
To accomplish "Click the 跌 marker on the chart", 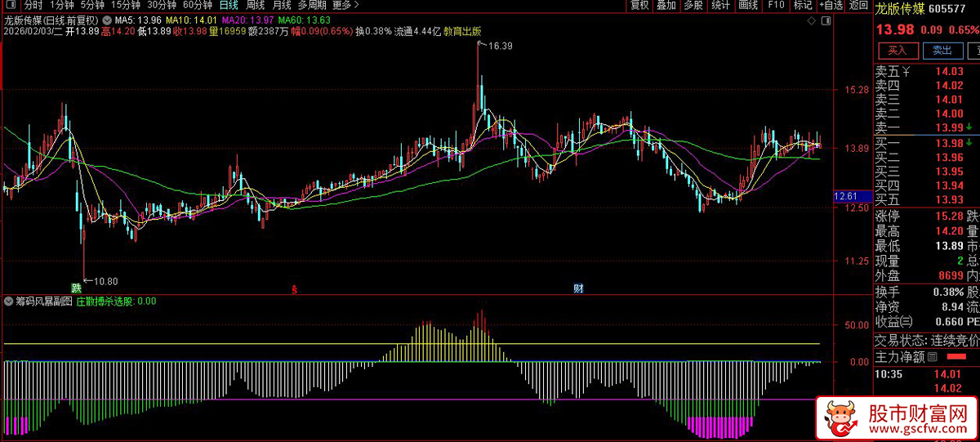I will coord(77,288).
